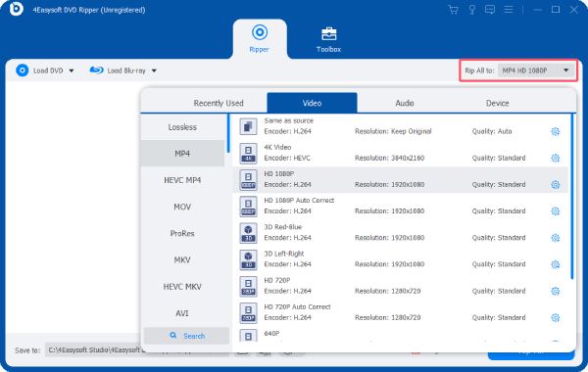Open settings gear for HD 720P Auto Correct

click(x=556, y=318)
